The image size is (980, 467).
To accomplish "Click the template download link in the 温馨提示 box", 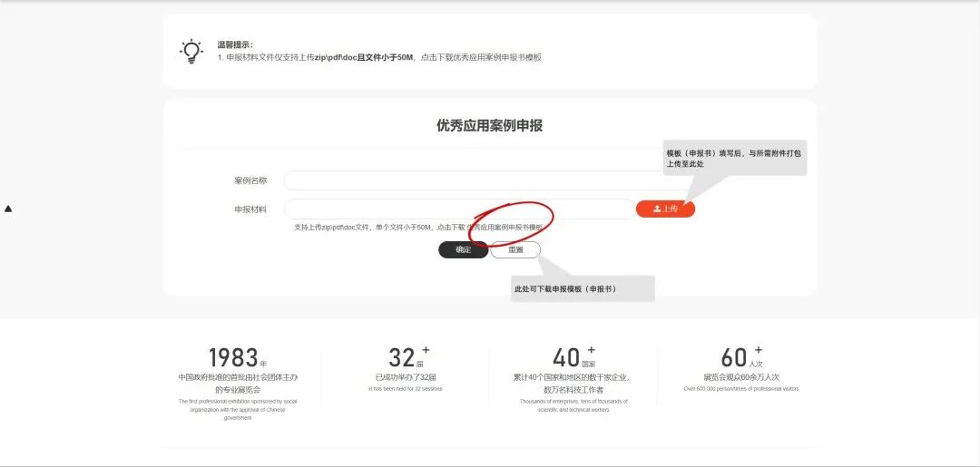I will tap(488, 57).
